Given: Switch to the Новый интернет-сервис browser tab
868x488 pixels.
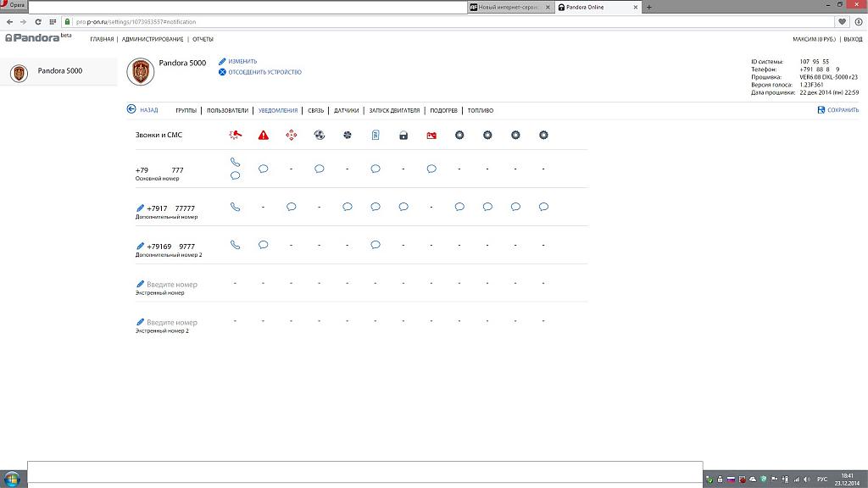Looking at the screenshot, I should click(509, 7).
